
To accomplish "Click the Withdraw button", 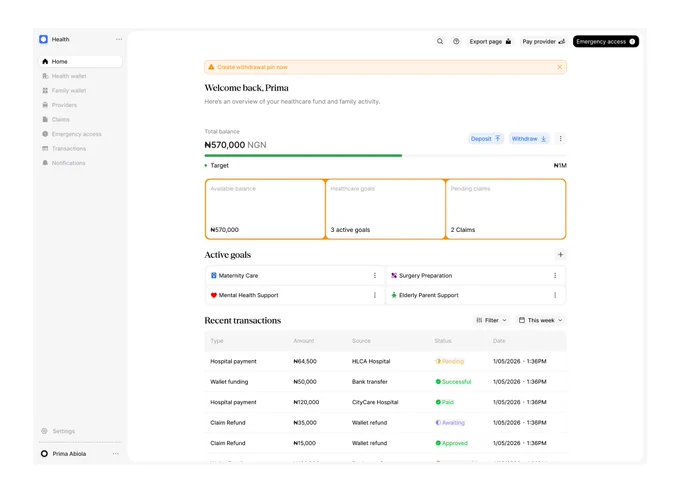I will 529,139.
